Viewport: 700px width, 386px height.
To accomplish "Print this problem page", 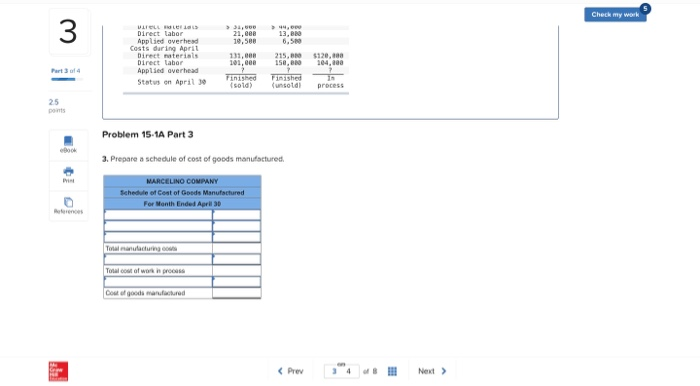I will point(68,175).
